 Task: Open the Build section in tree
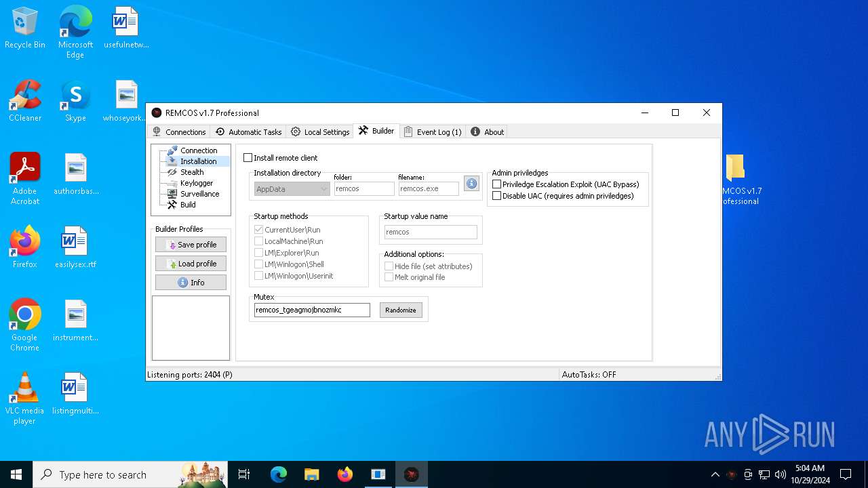pos(188,205)
